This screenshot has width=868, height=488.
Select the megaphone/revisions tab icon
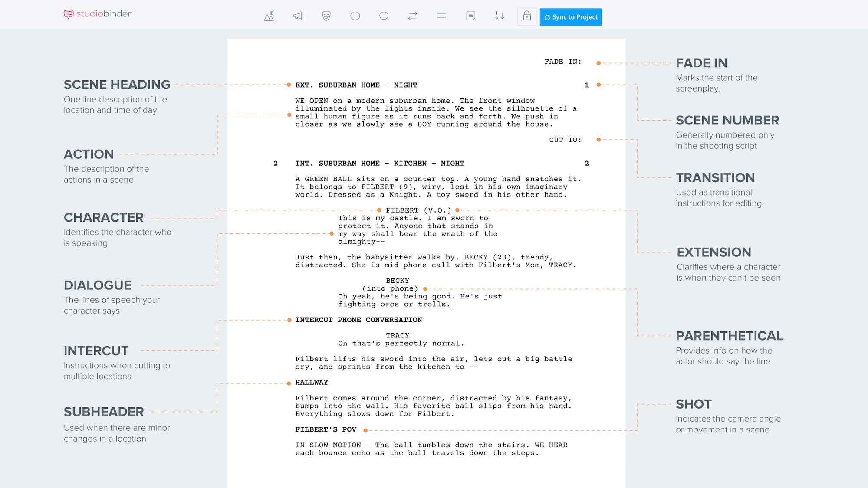coord(298,16)
